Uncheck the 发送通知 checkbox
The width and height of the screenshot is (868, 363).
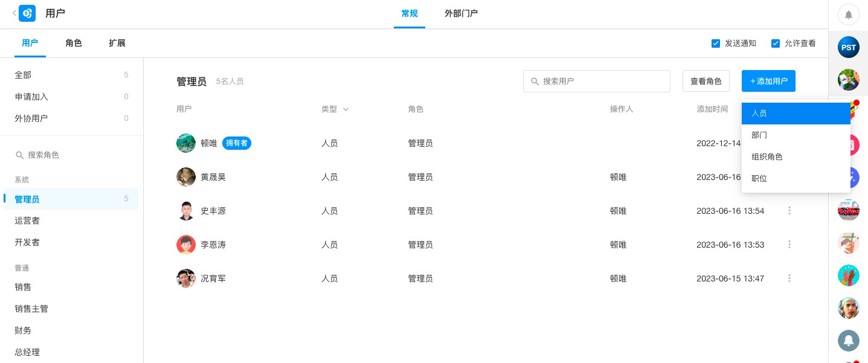point(716,43)
